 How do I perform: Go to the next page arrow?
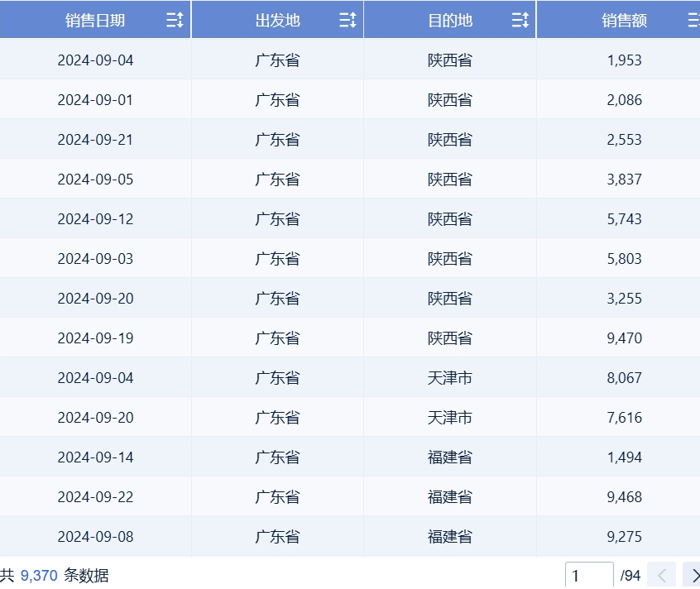click(693, 576)
